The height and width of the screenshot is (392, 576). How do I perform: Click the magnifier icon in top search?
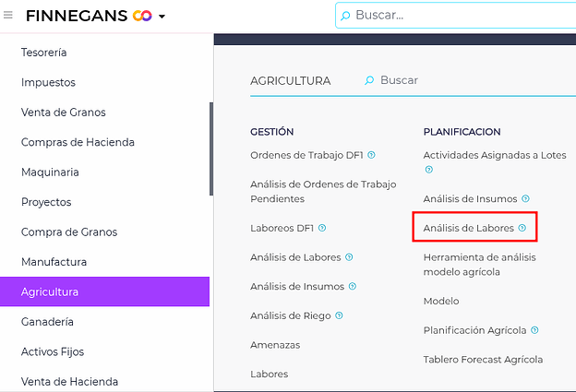tap(346, 16)
